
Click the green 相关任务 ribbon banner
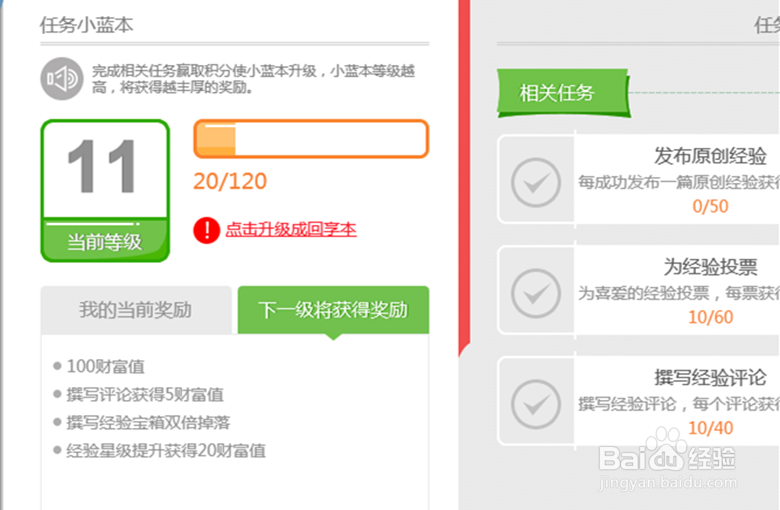coord(564,93)
